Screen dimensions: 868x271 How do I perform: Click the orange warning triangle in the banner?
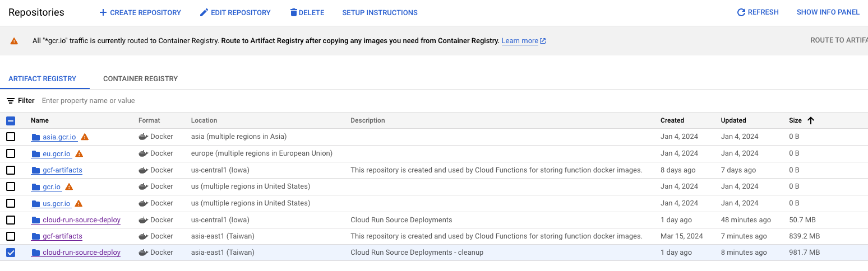point(14,41)
